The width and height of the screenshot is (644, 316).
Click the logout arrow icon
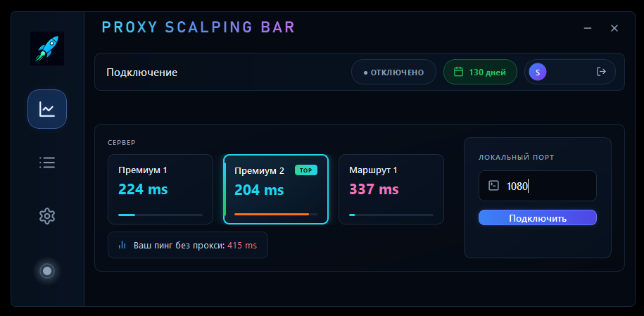[601, 72]
